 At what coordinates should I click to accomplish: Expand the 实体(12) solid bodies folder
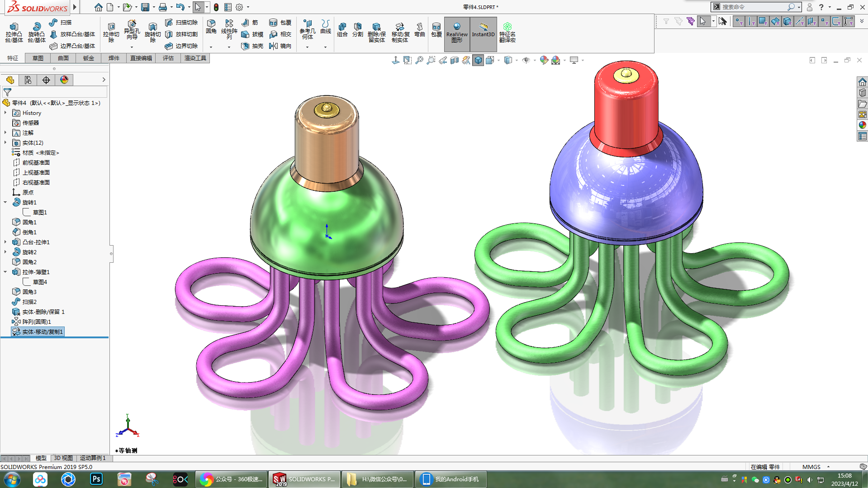click(x=5, y=143)
